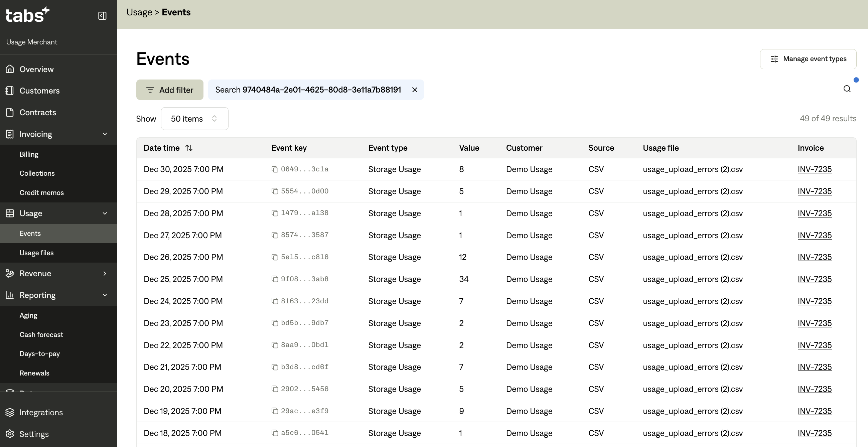Remove the Search filter chip

click(x=415, y=90)
